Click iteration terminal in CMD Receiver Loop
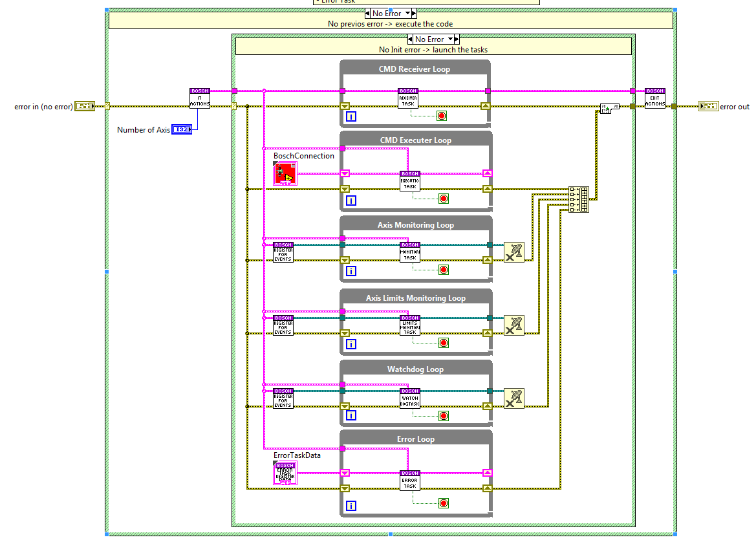 (x=351, y=116)
